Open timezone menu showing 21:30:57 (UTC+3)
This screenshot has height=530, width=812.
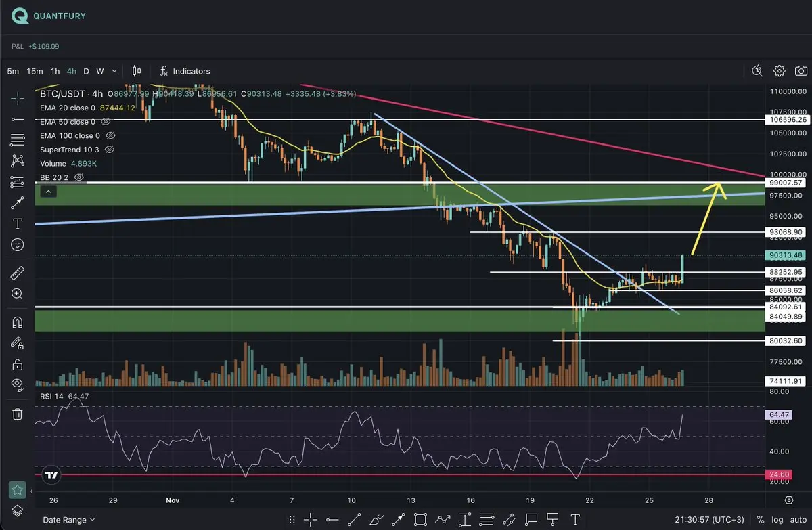[x=710, y=520]
